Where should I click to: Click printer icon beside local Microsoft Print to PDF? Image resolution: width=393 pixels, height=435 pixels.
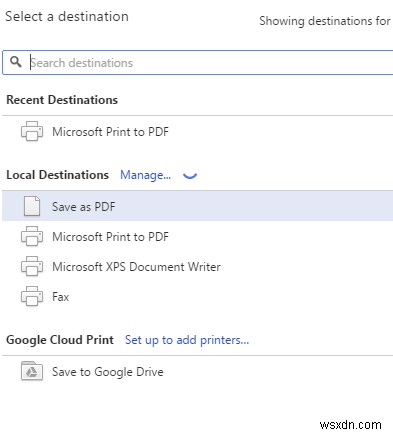(32, 236)
